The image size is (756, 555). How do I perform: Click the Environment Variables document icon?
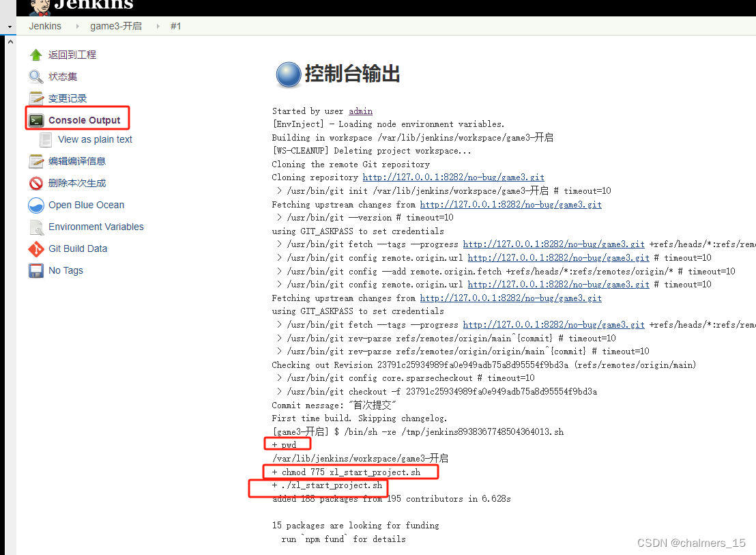[35, 227]
